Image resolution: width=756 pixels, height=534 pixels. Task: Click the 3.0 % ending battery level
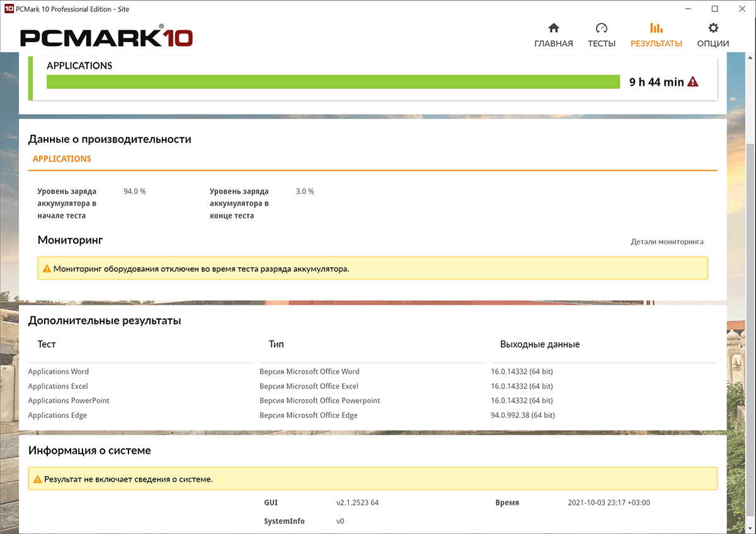(x=305, y=191)
